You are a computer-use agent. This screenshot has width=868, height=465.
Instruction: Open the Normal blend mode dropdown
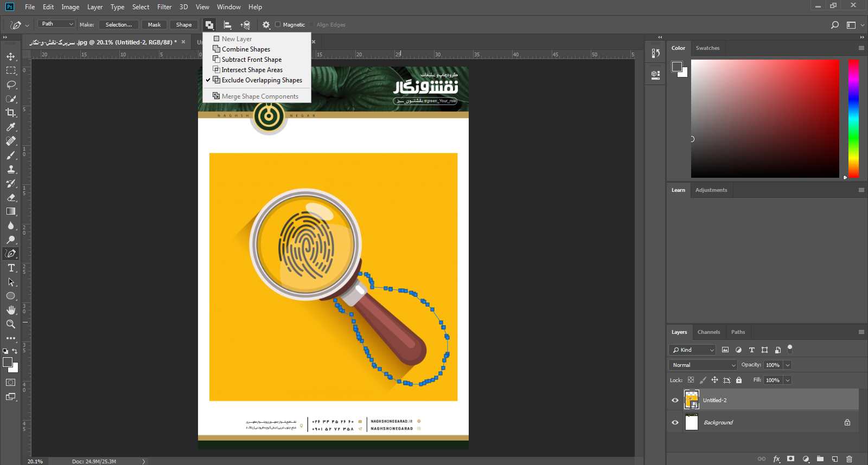tap(703, 365)
